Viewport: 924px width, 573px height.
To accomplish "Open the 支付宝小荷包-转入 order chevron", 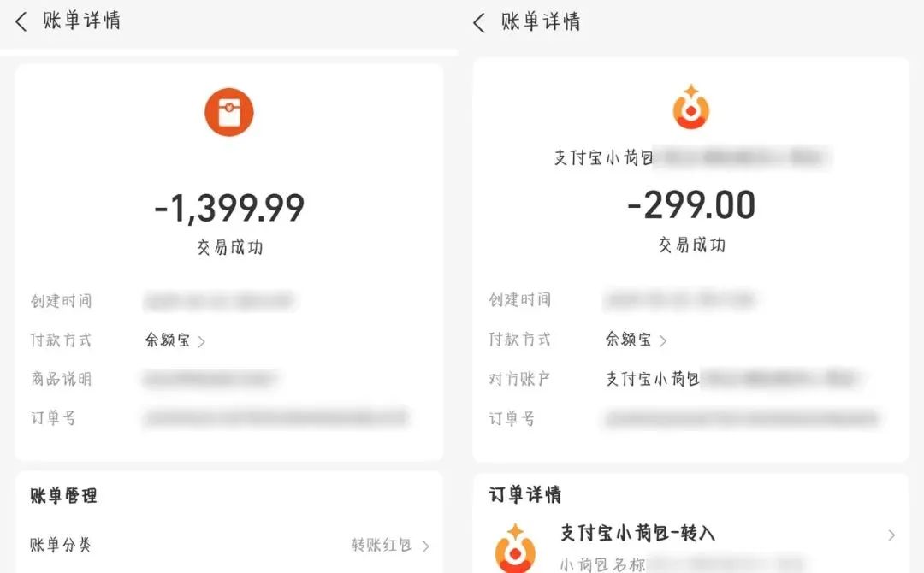I will pyautogui.click(x=891, y=535).
